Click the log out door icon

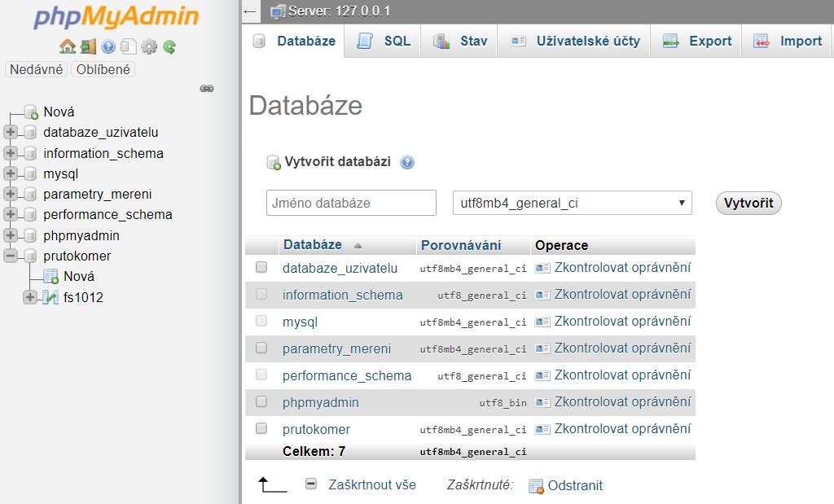(x=88, y=46)
